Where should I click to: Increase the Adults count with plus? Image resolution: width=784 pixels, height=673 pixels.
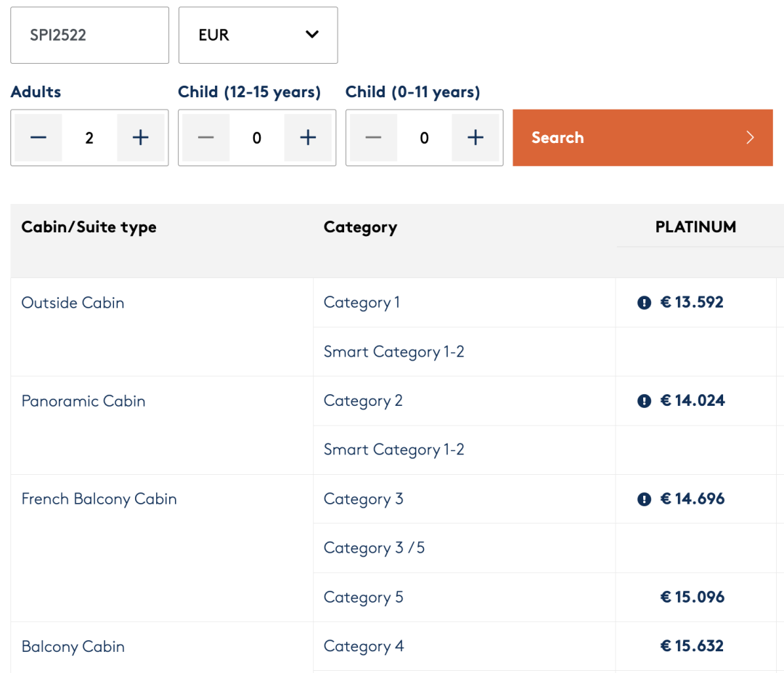141,138
